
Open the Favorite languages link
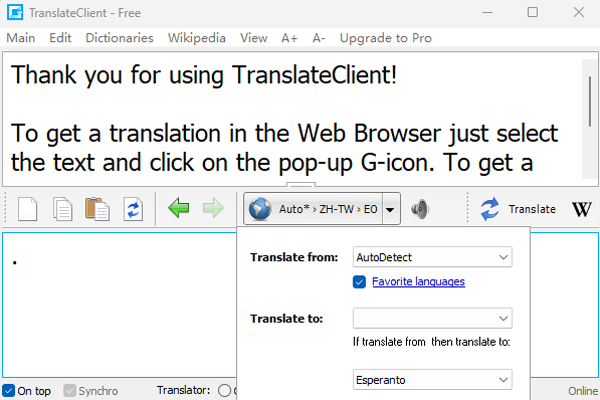point(418,282)
